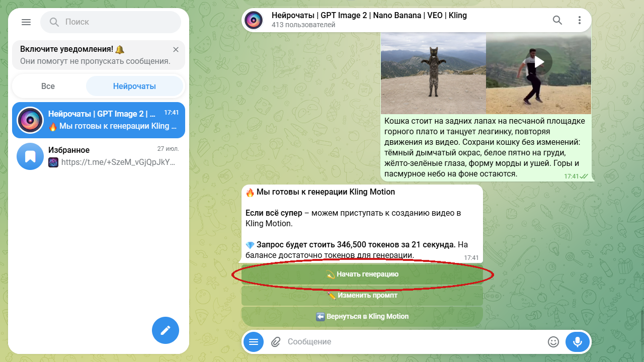Open the emoji picker smiley icon

pyautogui.click(x=553, y=342)
